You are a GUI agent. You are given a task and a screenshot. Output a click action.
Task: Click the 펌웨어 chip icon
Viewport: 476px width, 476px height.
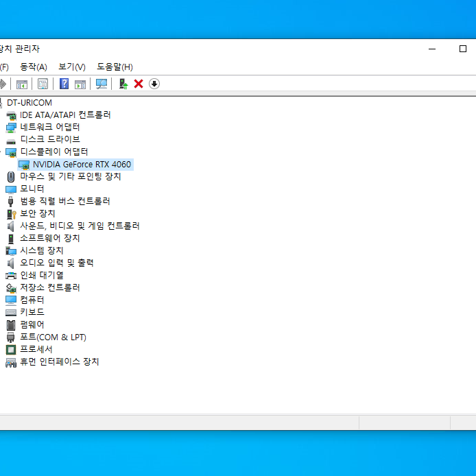11,325
